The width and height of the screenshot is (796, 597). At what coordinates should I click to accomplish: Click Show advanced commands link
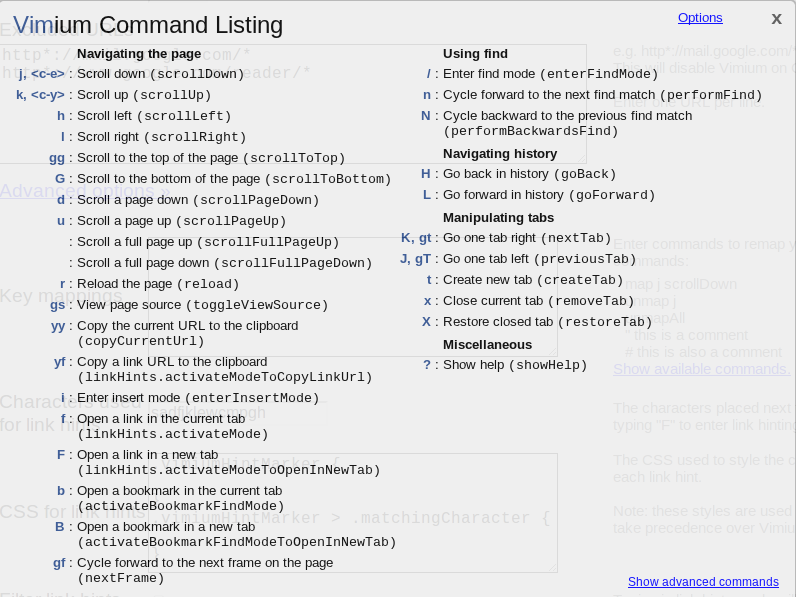[x=703, y=582]
